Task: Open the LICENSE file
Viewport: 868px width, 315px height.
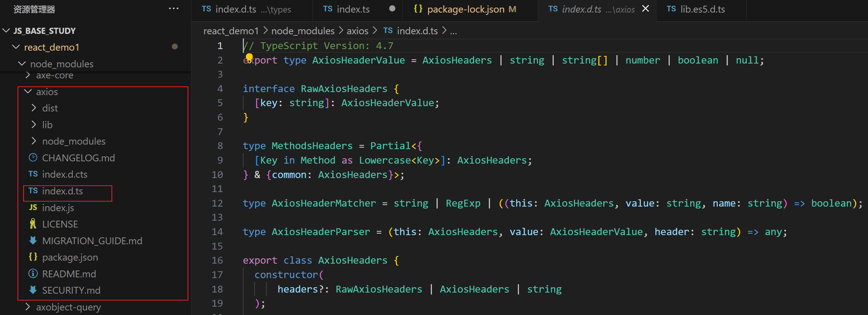Action: (x=60, y=224)
